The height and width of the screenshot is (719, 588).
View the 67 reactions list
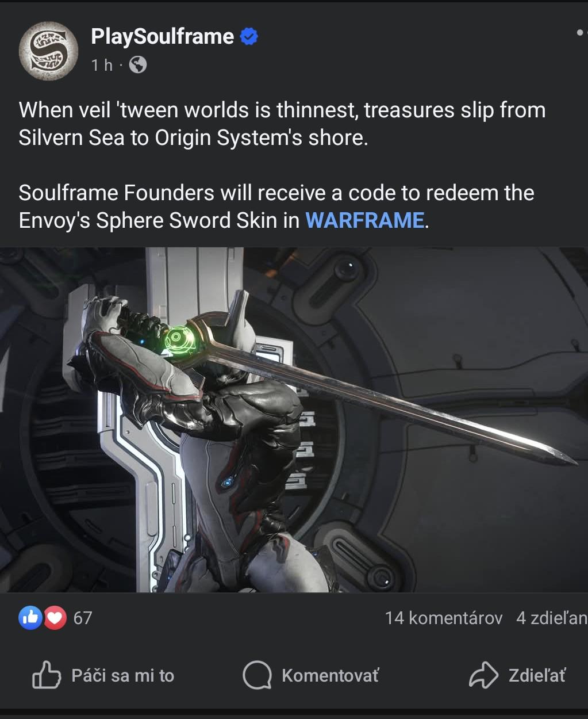pos(83,618)
